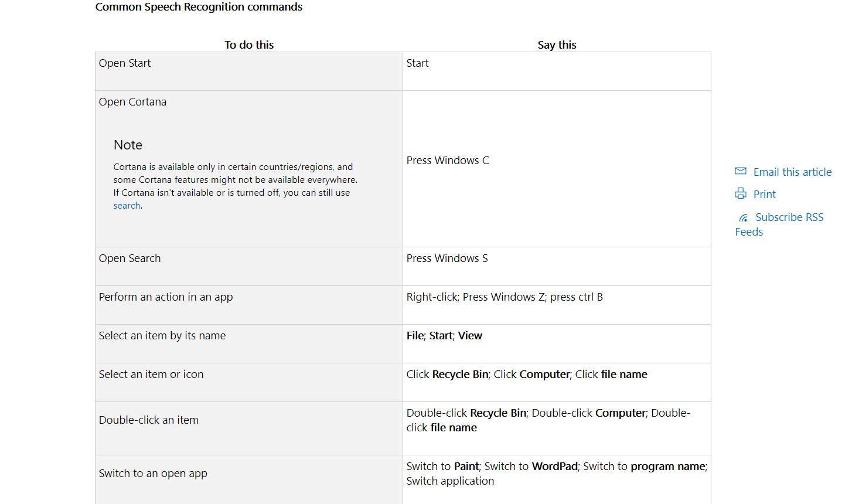Click the RSS feed icon
The image size is (845, 504).
click(743, 218)
